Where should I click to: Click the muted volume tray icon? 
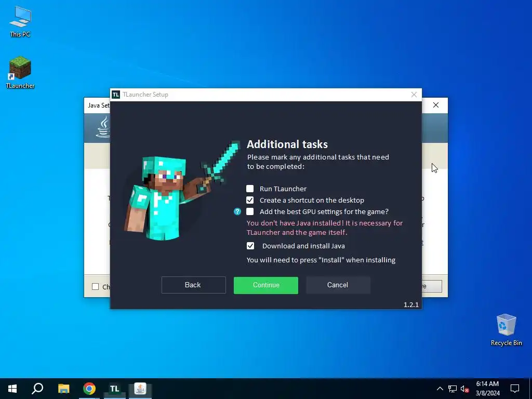pyautogui.click(x=465, y=389)
